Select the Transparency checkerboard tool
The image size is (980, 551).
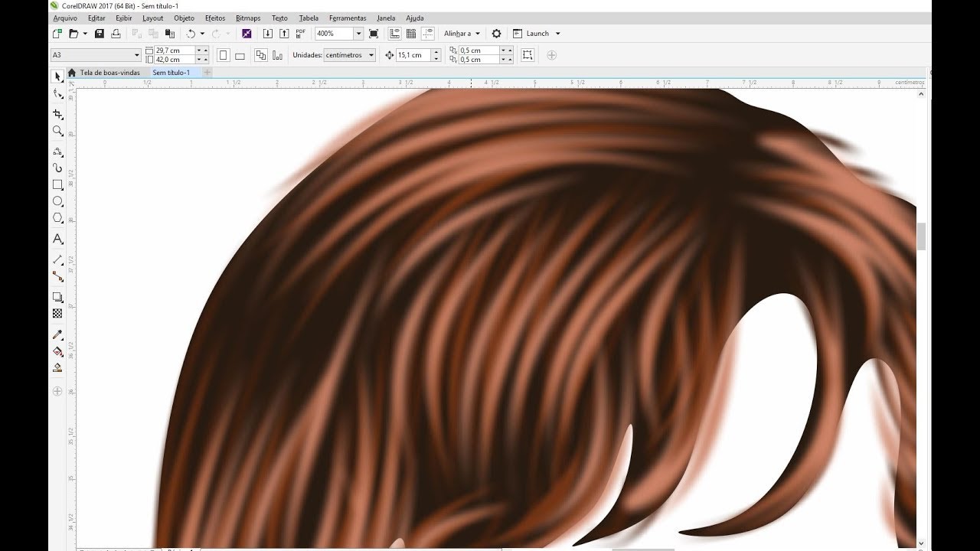coord(57,314)
